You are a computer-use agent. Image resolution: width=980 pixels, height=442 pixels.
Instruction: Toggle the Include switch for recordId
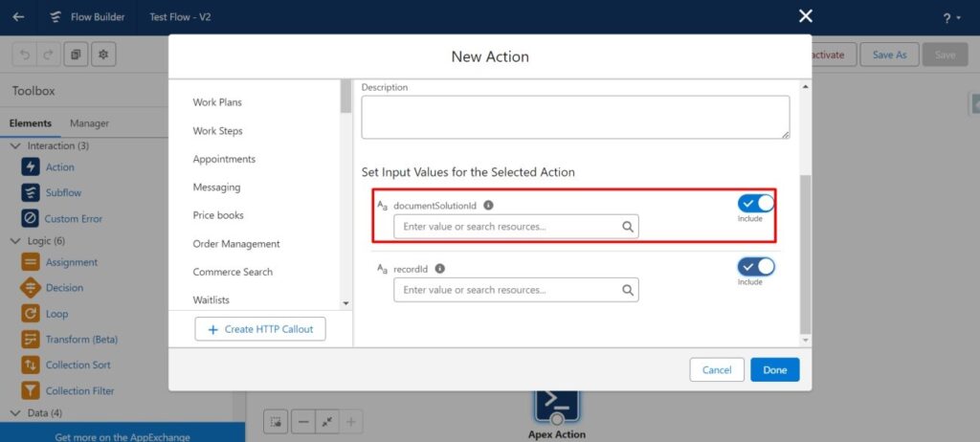pyautogui.click(x=755, y=267)
